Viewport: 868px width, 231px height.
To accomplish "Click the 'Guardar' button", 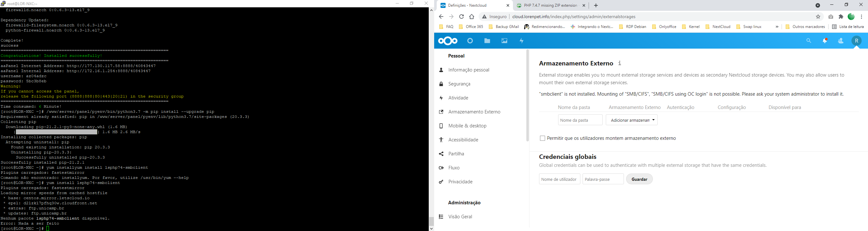I will coord(639,179).
